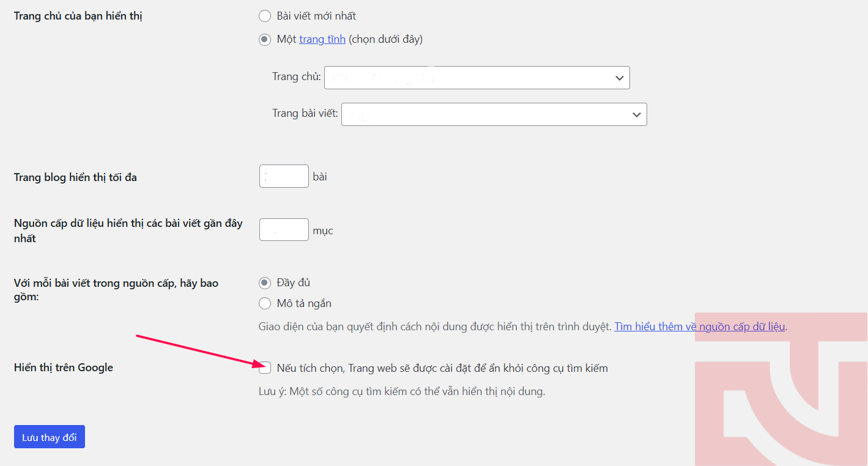Image resolution: width=868 pixels, height=466 pixels.
Task: Tick the hide from search engines checkbox
Action: pyautogui.click(x=265, y=368)
